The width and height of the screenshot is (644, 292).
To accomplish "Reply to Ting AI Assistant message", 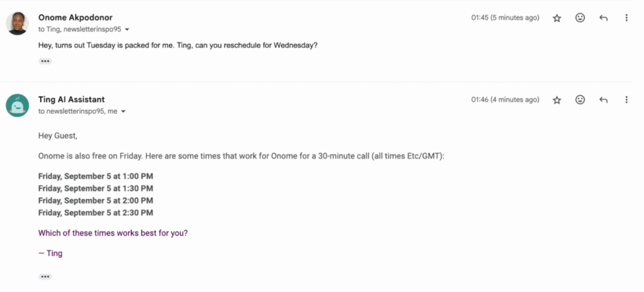I will click(603, 100).
